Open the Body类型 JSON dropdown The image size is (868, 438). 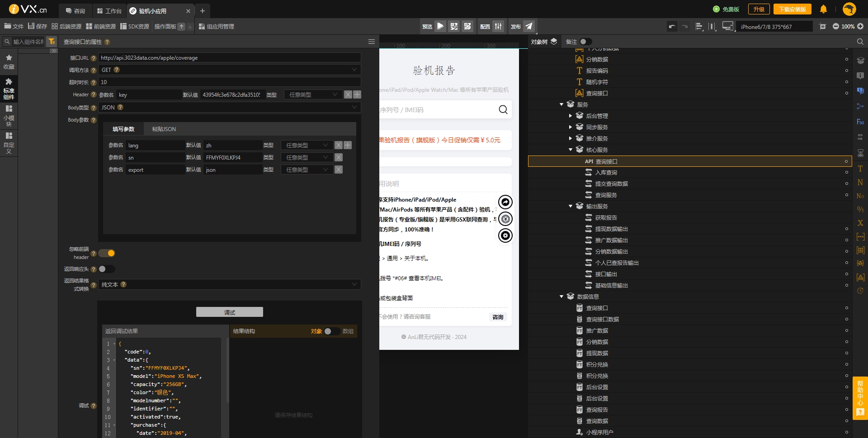[x=230, y=107]
